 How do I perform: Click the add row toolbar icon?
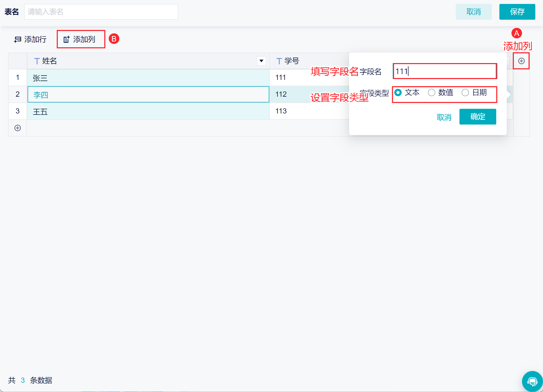18,39
